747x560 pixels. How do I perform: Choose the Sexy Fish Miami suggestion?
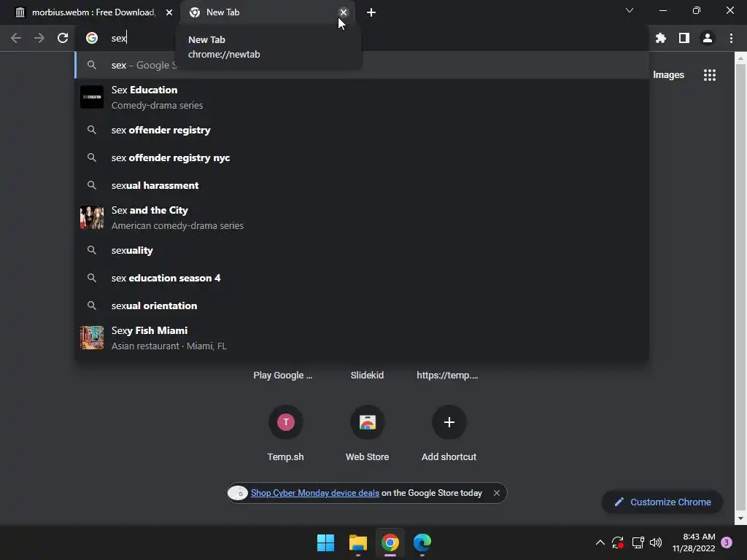(x=362, y=338)
